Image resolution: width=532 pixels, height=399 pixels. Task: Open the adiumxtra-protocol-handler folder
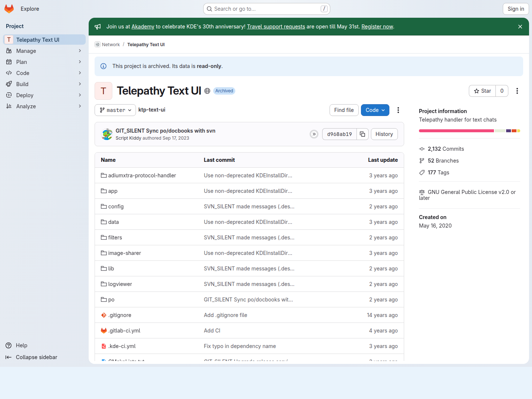(142, 175)
